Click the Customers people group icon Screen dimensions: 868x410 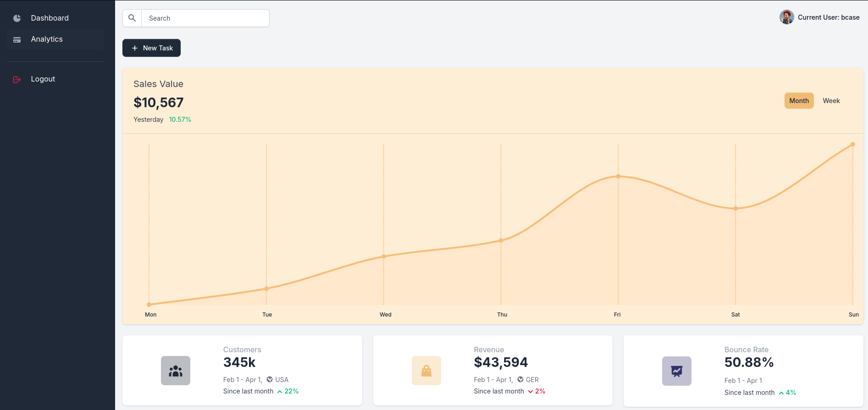[x=176, y=371]
